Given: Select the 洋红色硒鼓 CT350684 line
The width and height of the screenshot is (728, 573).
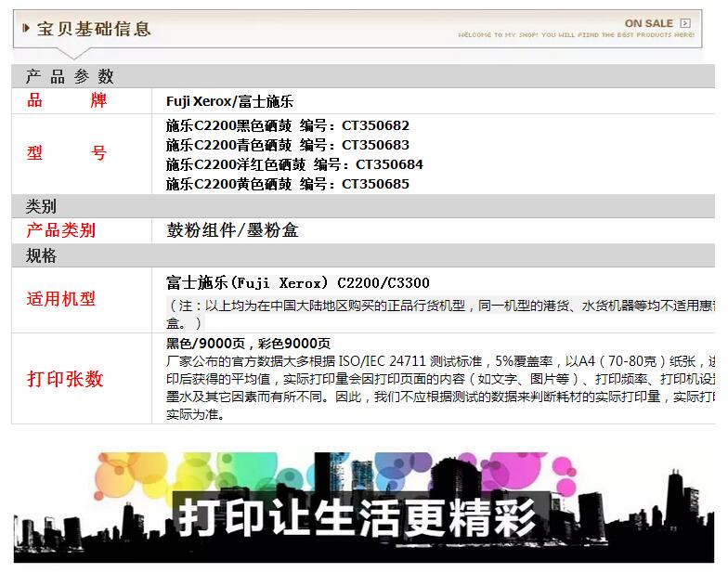Looking at the screenshot, I should [x=295, y=164].
